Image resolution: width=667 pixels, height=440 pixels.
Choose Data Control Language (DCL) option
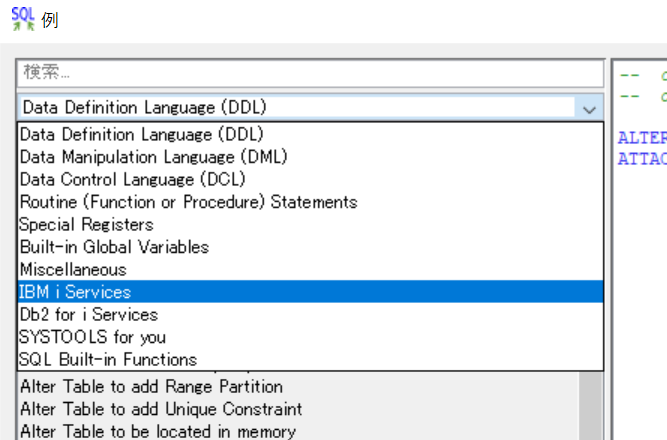click(x=310, y=180)
